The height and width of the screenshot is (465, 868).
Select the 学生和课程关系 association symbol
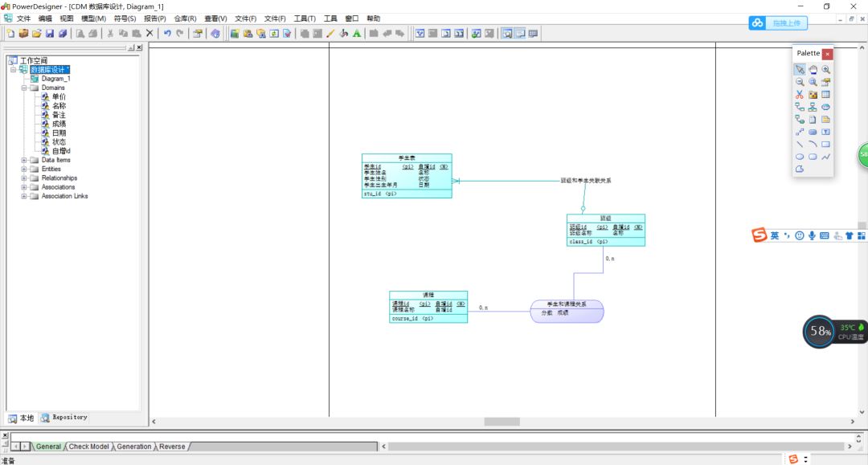coord(567,312)
